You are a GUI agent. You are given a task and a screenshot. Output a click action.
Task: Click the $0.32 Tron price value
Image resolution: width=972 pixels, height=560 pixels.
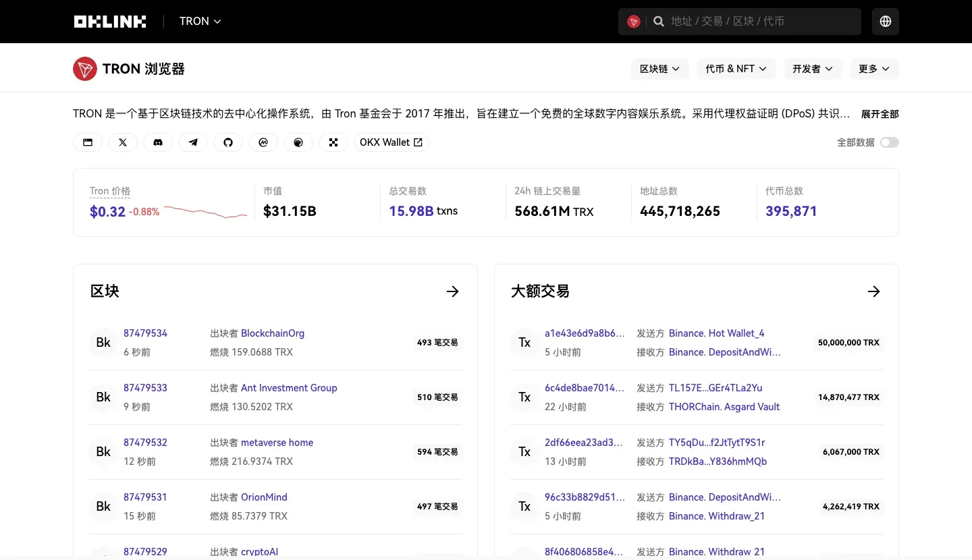(x=107, y=212)
